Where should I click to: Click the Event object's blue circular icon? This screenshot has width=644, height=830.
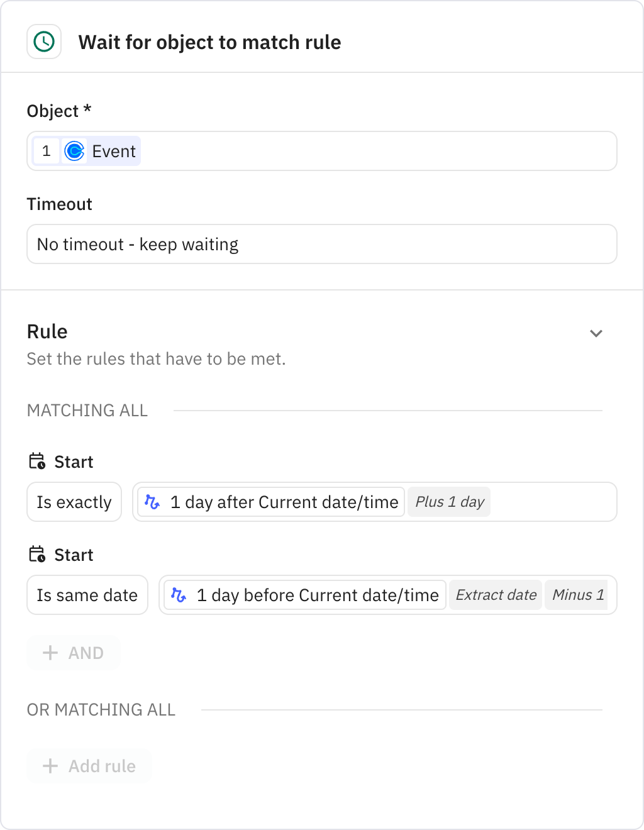[74, 151]
